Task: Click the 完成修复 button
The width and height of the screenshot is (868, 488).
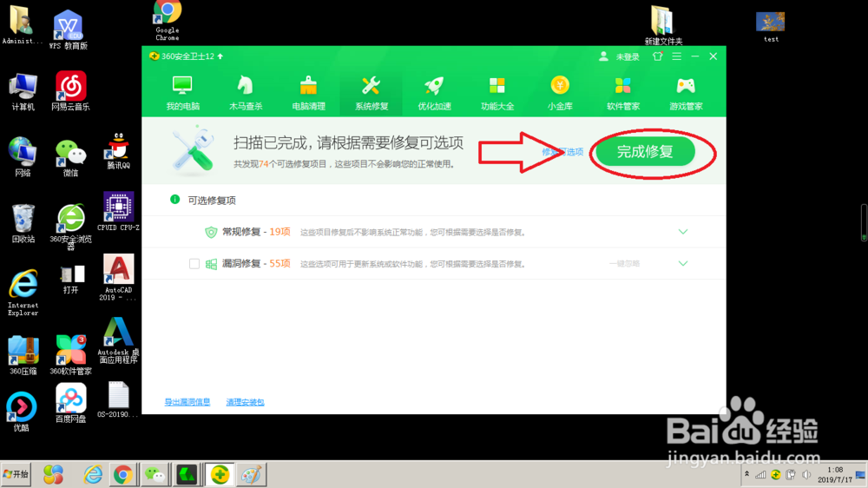Action: pyautogui.click(x=645, y=152)
